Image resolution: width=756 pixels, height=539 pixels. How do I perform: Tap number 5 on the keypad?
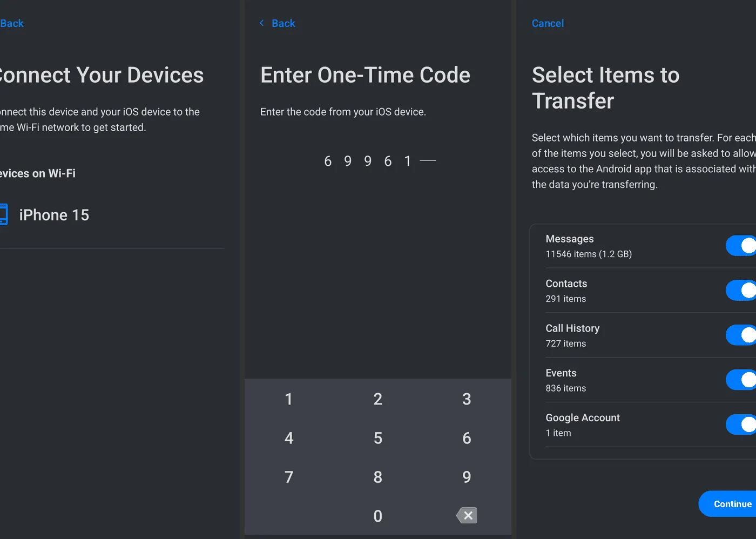point(377,438)
